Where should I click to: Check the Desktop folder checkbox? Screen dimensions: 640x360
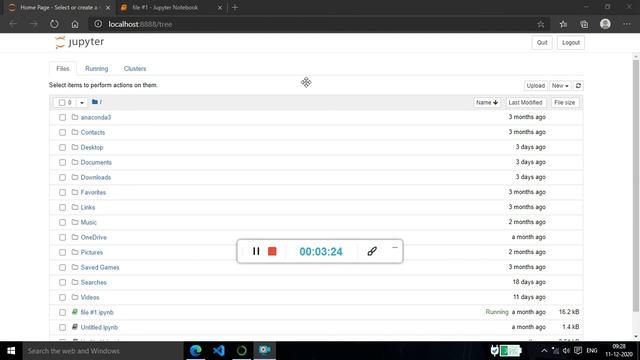[x=62, y=147]
